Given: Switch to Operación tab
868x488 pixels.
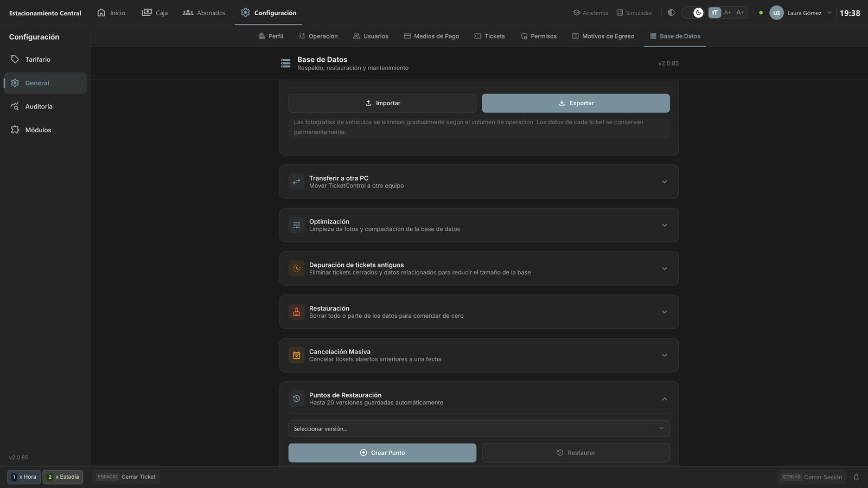Looking at the screenshot, I should click(x=318, y=36).
